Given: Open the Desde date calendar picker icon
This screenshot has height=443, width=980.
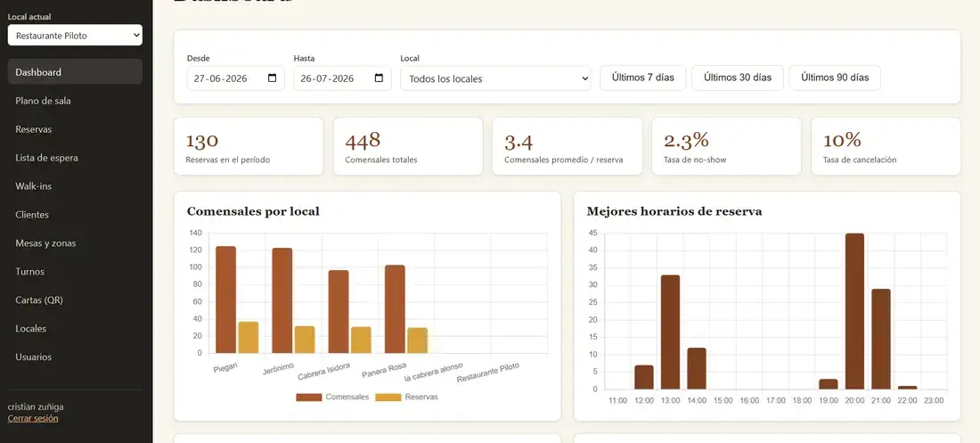Looking at the screenshot, I should click(x=272, y=78).
